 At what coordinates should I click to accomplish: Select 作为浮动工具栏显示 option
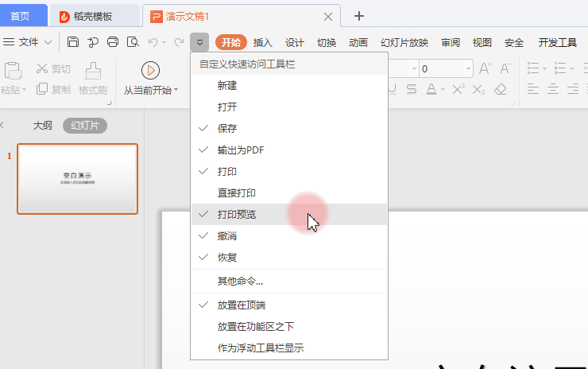(x=289, y=348)
